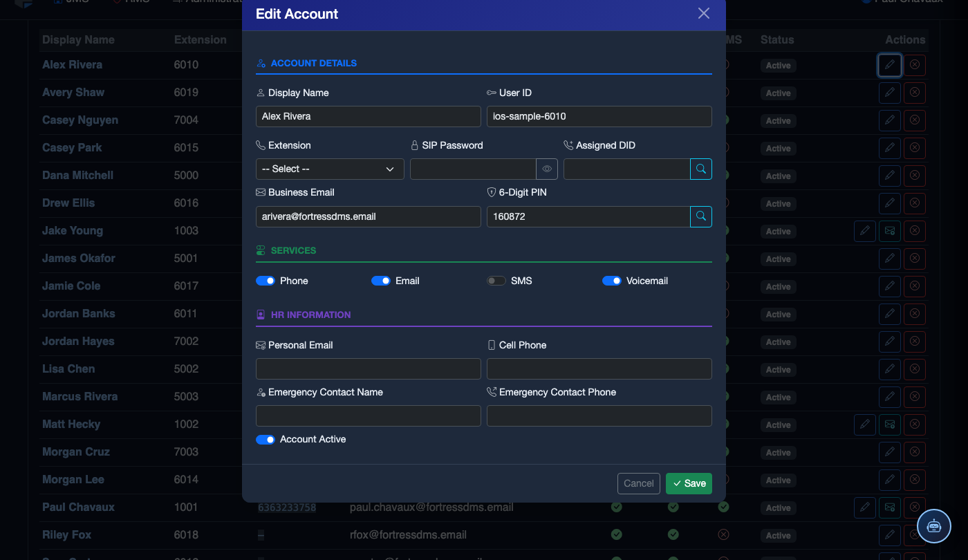Toggle the Email service switch
Image resolution: width=968 pixels, height=560 pixels.
pyautogui.click(x=381, y=281)
